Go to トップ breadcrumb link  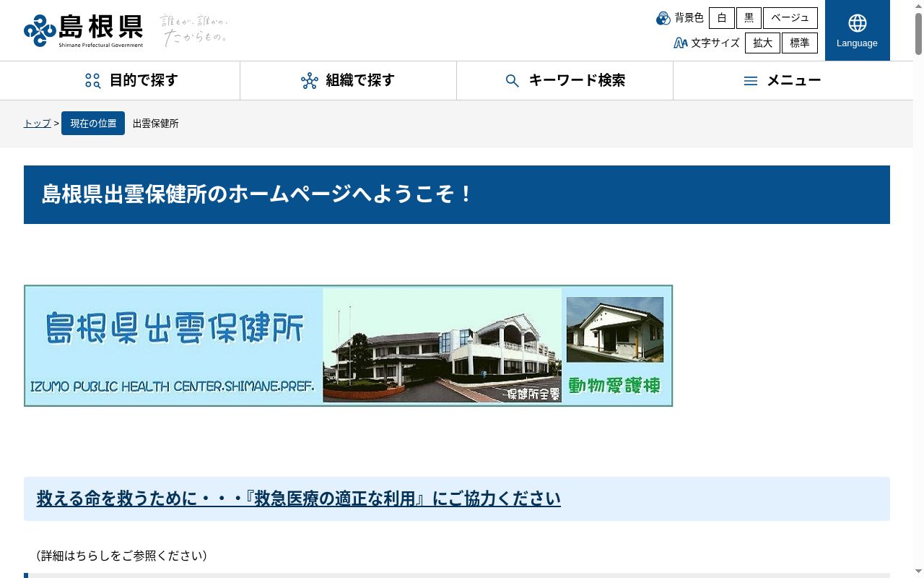tap(38, 124)
